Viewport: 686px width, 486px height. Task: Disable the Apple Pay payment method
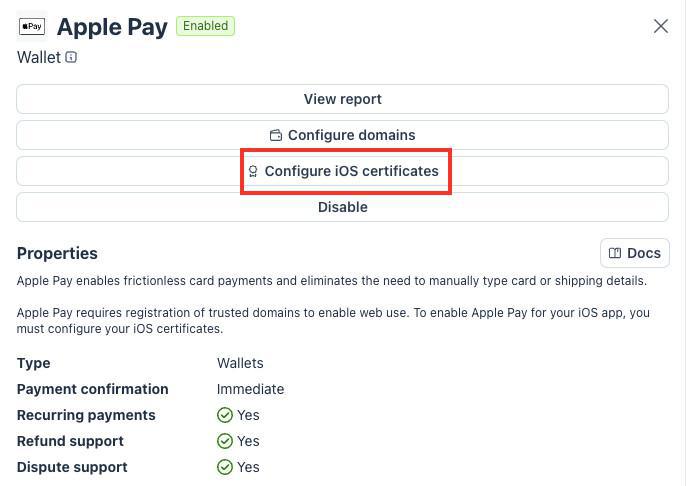click(x=342, y=207)
